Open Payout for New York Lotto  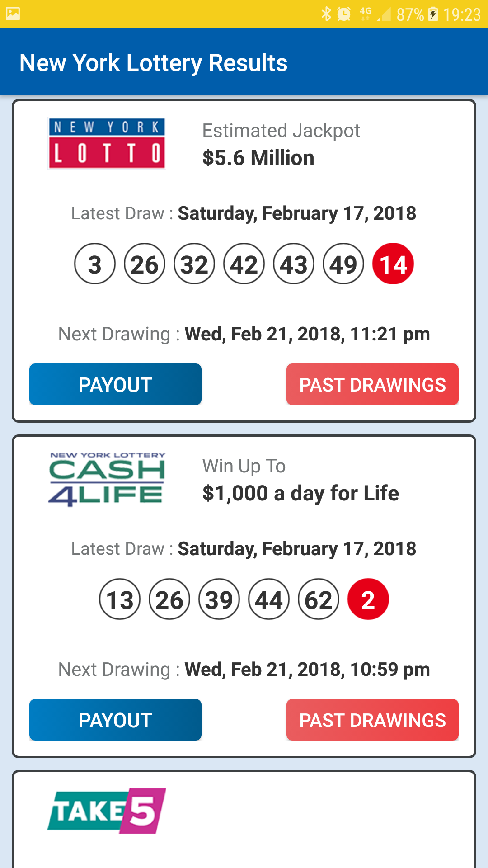click(115, 385)
